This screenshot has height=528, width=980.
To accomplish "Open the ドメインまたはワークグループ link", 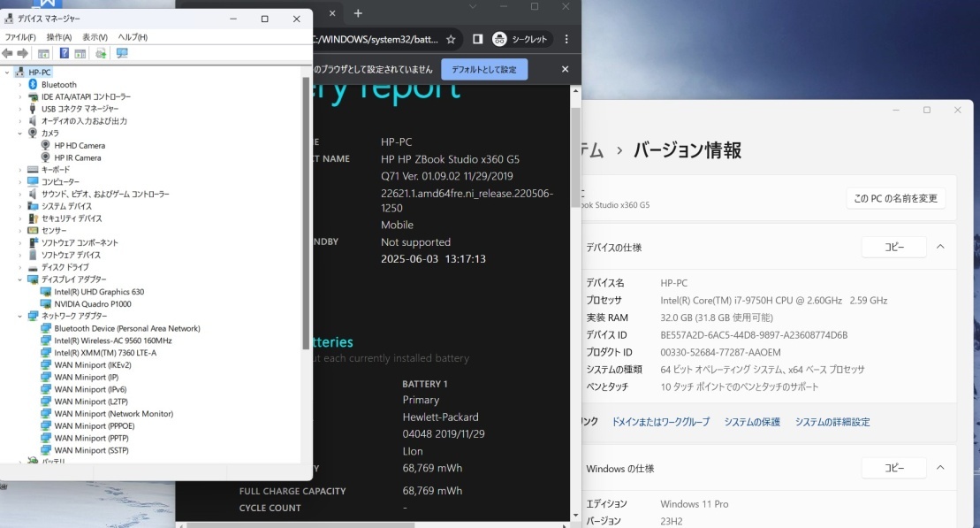I will pos(661,422).
